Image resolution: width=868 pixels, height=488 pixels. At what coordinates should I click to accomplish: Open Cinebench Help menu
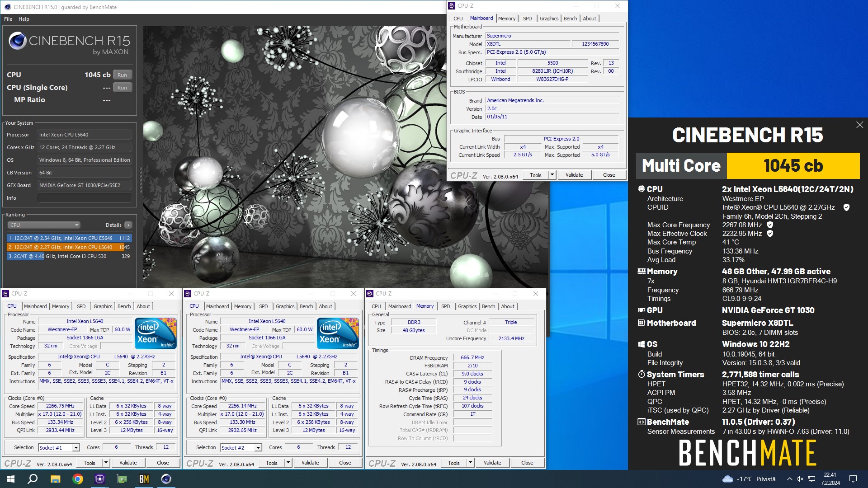pos(24,19)
